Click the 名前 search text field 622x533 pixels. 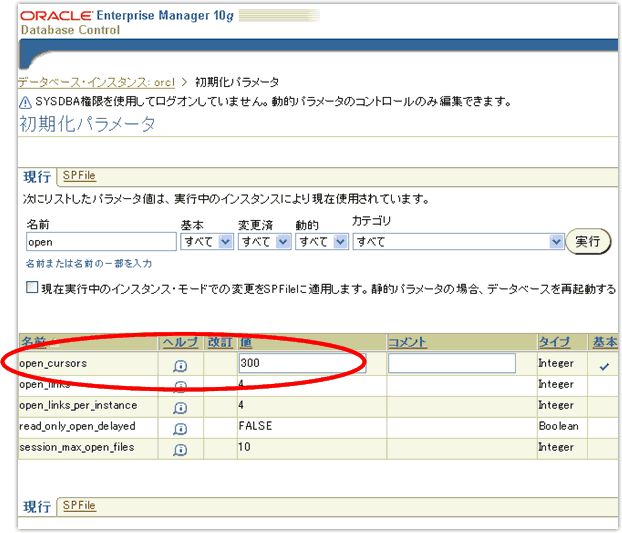pos(101,242)
